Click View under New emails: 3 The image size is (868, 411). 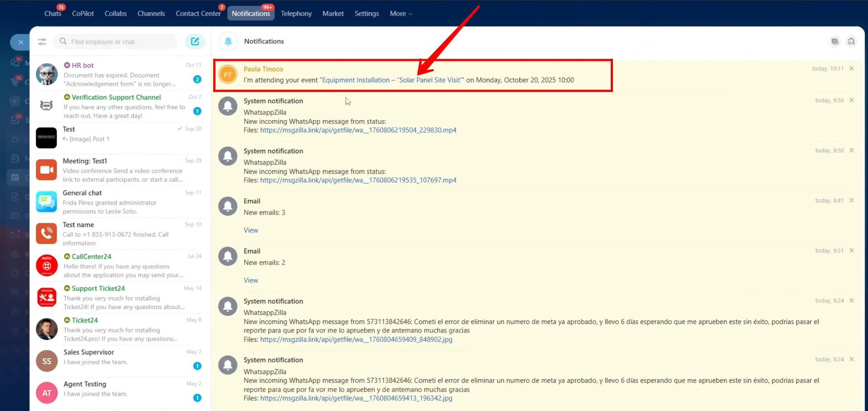(x=251, y=230)
